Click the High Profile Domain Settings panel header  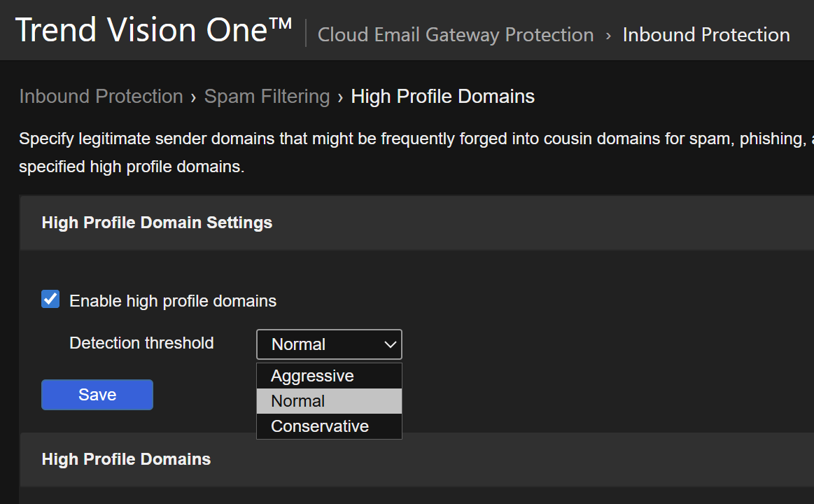tap(157, 223)
